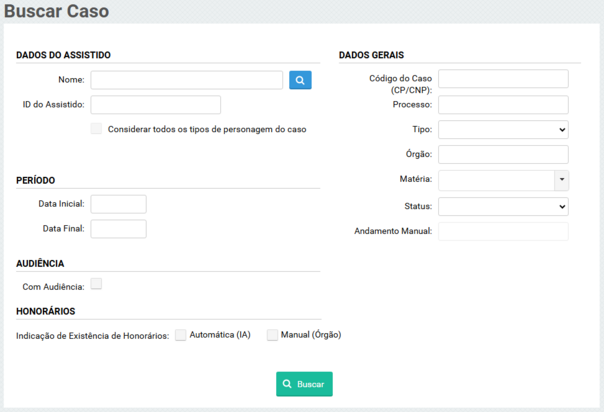Open the Tipo dropdown
Viewport: 604px width, 412px height.
click(x=503, y=129)
